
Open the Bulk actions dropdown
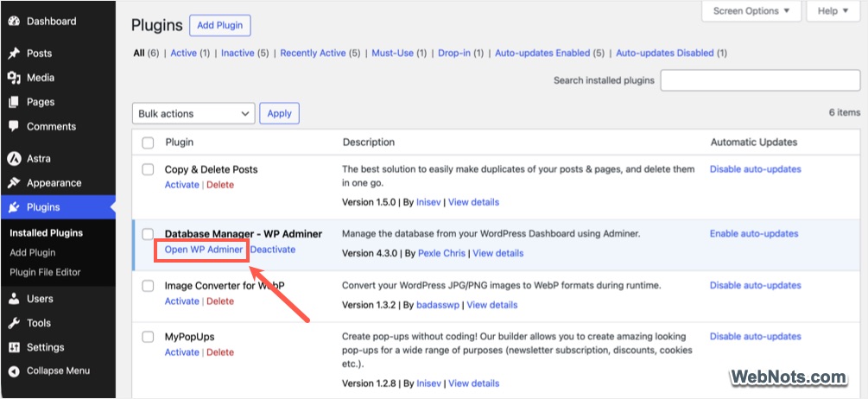(x=193, y=113)
